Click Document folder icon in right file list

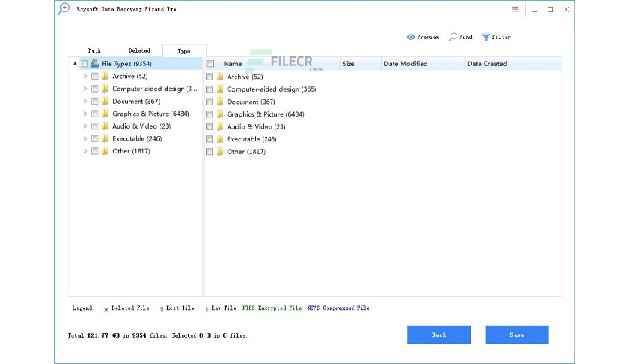pyautogui.click(x=220, y=102)
